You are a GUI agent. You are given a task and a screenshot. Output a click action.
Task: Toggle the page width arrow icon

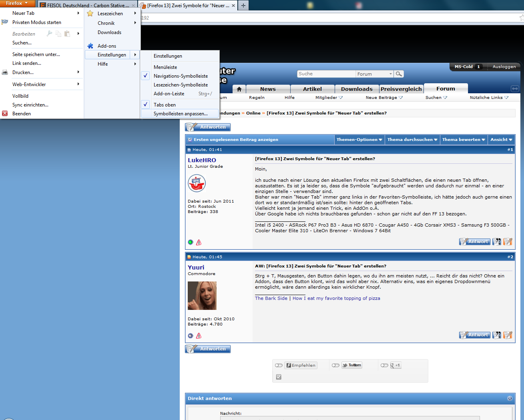click(x=515, y=88)
